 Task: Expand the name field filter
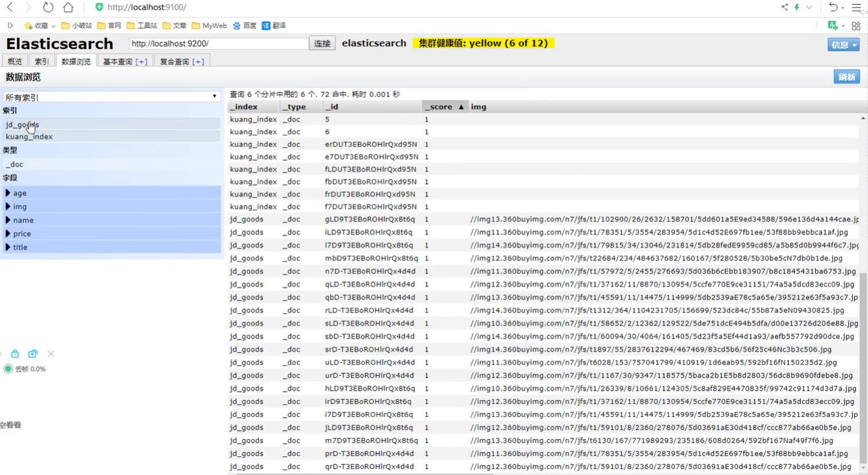click(112, 220)
